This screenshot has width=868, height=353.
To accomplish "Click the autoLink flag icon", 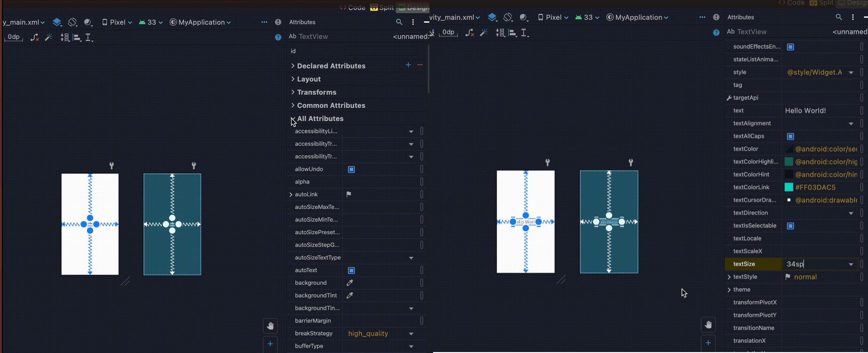I will pyautogui.click(x=349, y=194).
